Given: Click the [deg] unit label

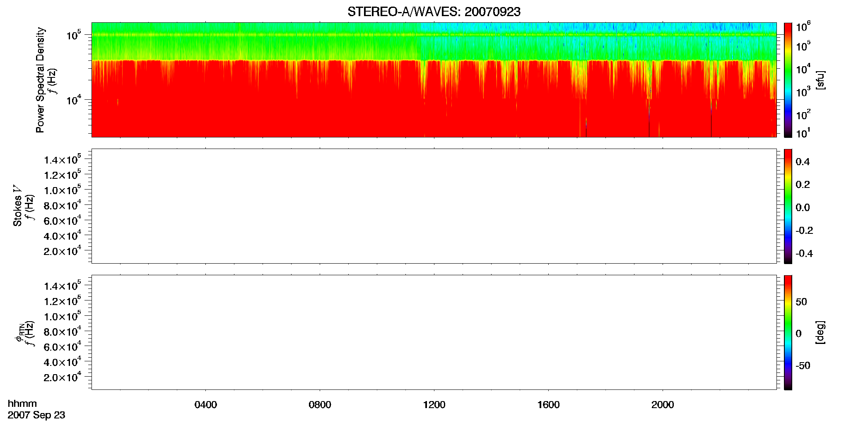Looking at the screenshot, I should [x=821, y=332].
